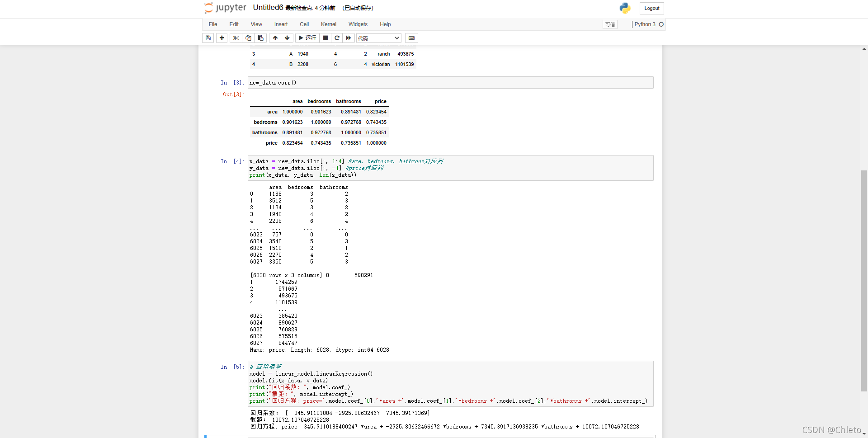
Task: Open the Widgets menu
Action: pyautogui.click(x=358, y=24)
